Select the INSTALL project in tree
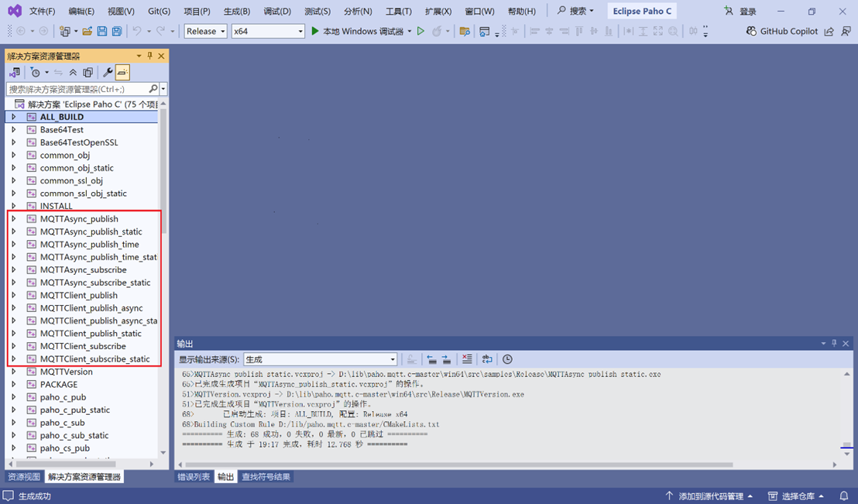The width and height of the screenshot is (858, 504). [57, 206]
